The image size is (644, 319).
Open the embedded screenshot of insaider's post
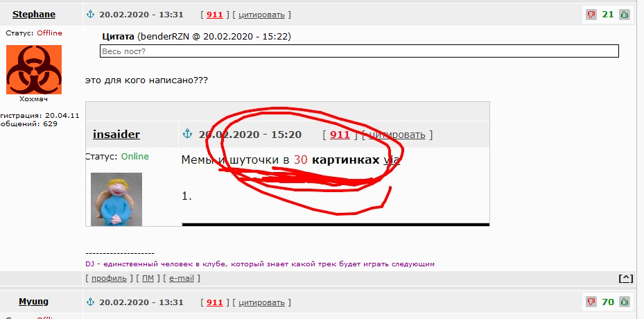coord(288,164)
